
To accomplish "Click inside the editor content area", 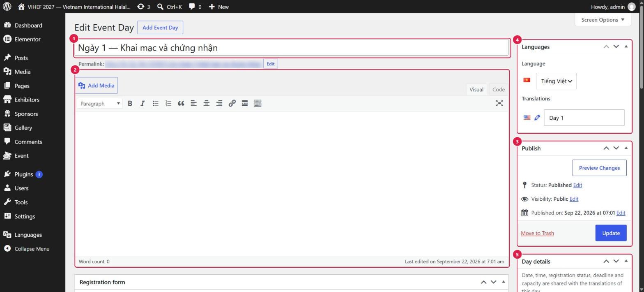I will 292,184.
